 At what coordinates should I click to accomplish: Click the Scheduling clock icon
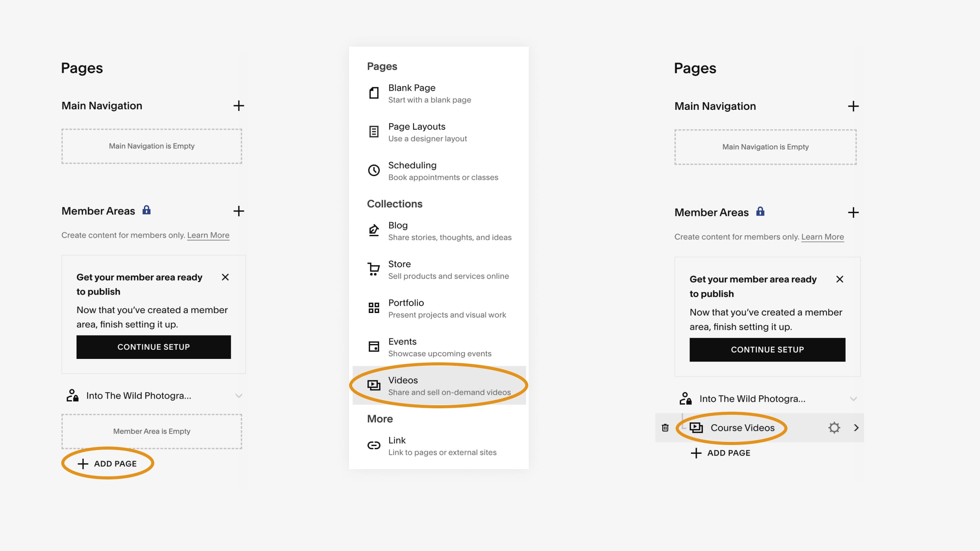pyautogui.click(x=374, y=170)
